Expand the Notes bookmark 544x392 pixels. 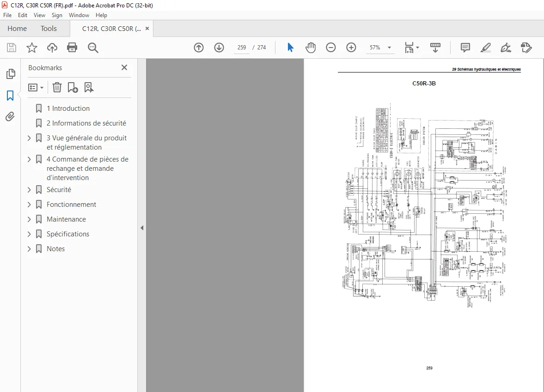[29, 249]
